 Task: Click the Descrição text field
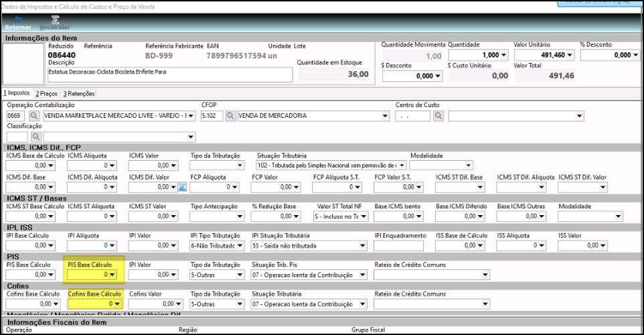170,74
